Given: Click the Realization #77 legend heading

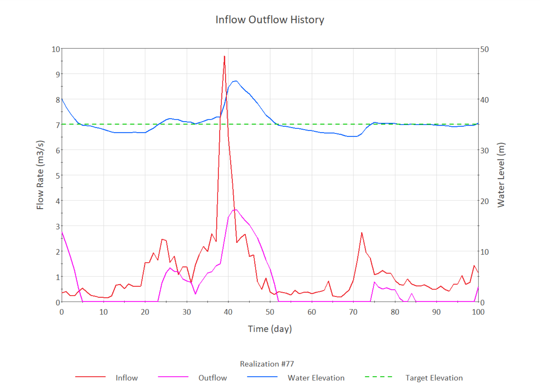Looking at the screenshot, I should point(267,364).
